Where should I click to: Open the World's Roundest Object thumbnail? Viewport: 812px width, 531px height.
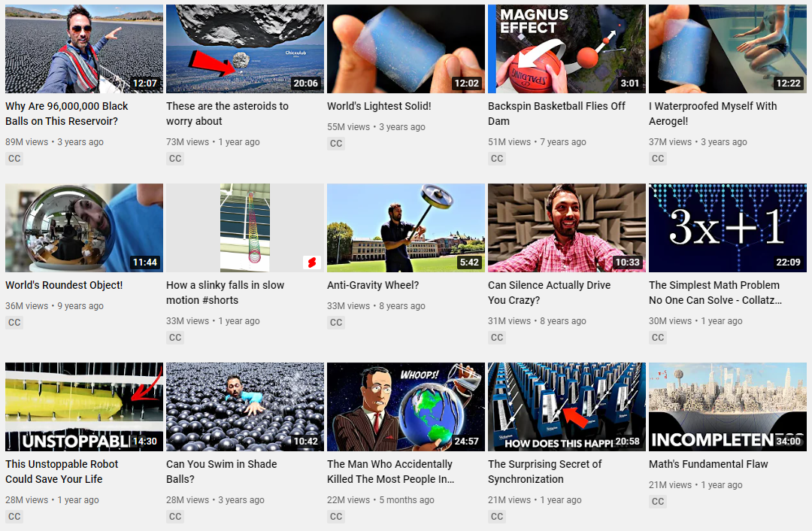click(x=84, y=228)
